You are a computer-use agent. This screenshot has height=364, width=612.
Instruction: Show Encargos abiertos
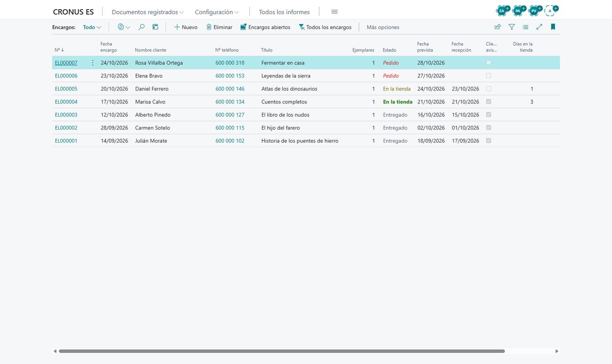click(265, 27)
